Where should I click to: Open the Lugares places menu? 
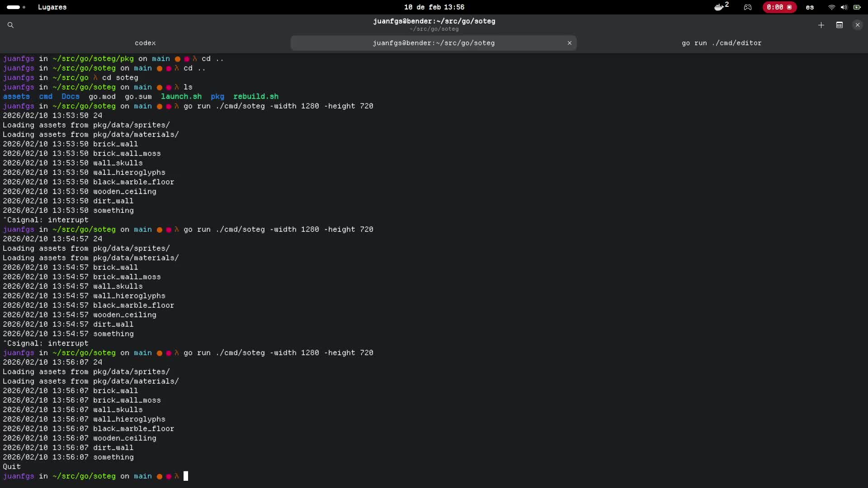coord(52,7)
